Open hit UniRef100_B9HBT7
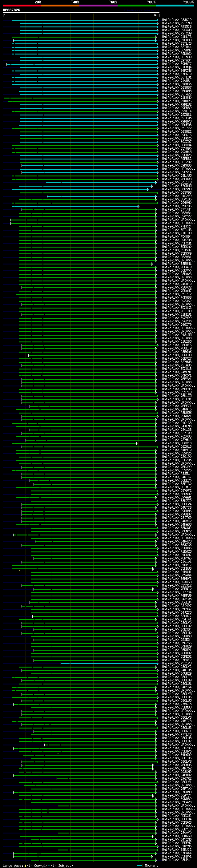Viewport: 197px width, 868px height. (x=177, y=64)
